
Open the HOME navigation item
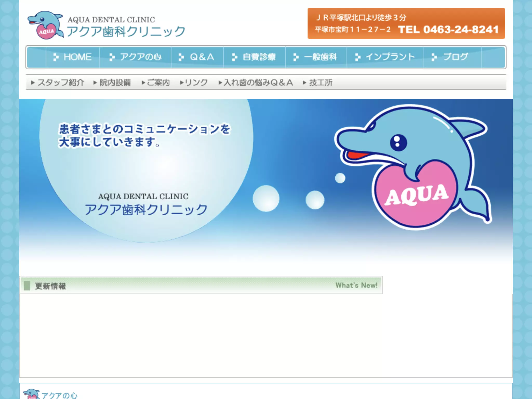coord(72,57)
